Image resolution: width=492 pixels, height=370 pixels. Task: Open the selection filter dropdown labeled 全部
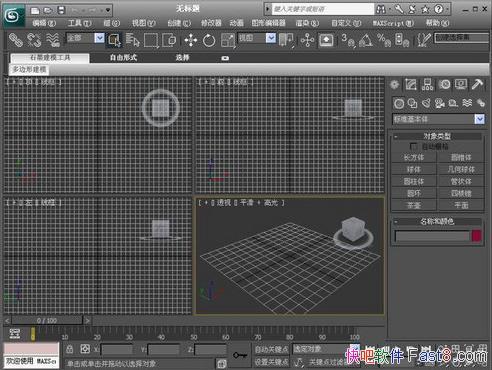click(85, 38)
